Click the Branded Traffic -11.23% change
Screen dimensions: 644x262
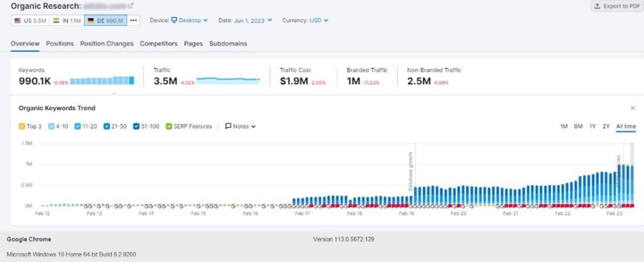click(370, 83)
